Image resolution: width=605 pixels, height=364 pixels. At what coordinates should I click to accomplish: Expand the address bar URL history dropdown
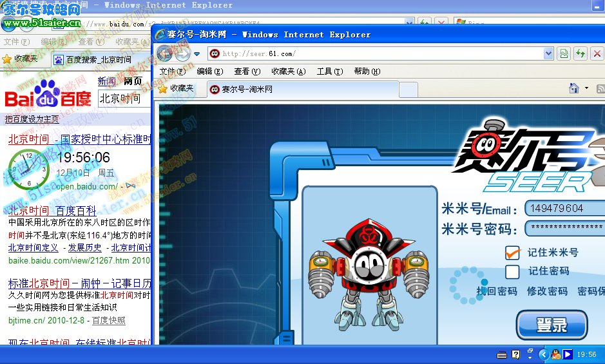click(548, 53)
